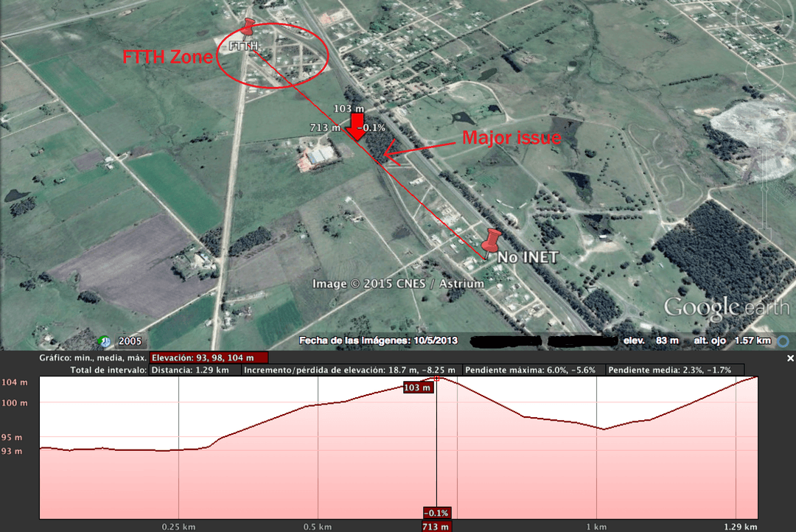Click the FTTH red pushpin placemark
Screen dimensions: 796x532
click(x=248, y=27)
